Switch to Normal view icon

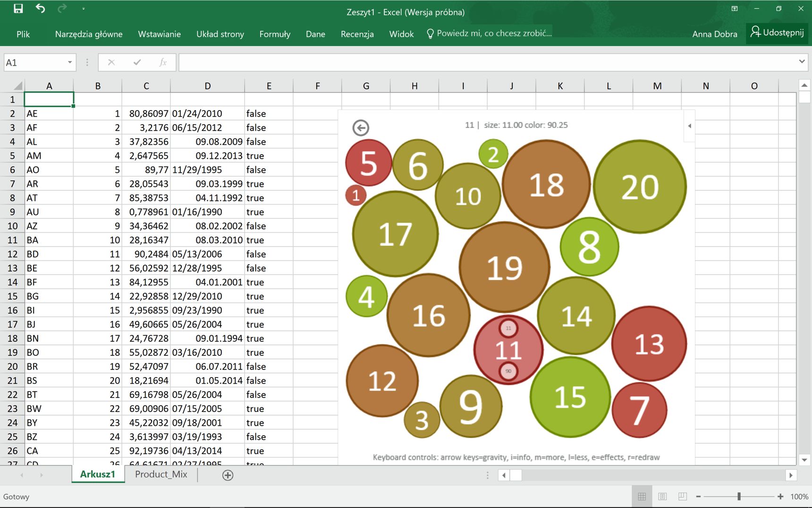[x=642, y=497]
